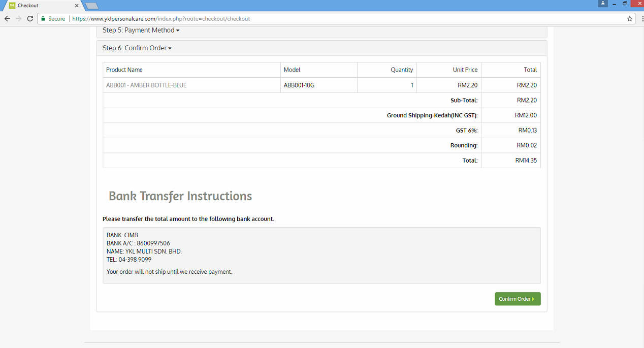Image resolution: width=644 pixels, height=348 pixels.
Task: Click the Chrome profile user icon
Action: pos(603,4)
